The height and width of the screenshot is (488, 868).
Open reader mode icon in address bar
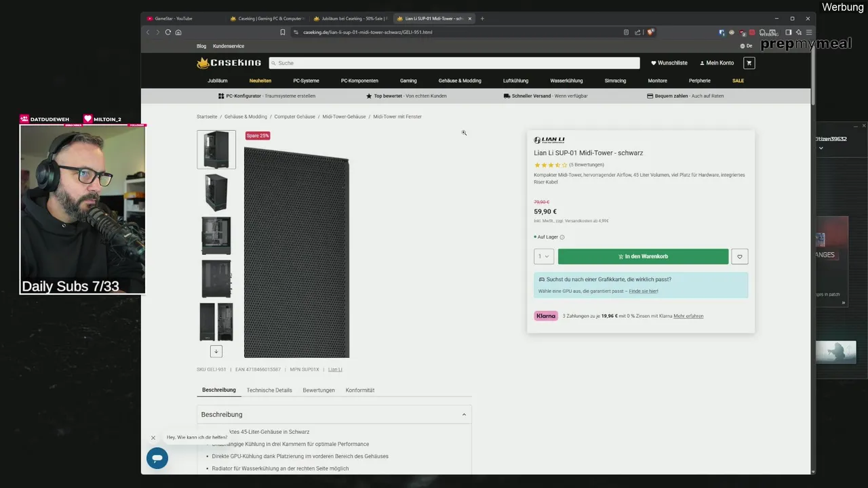point(626,32)
